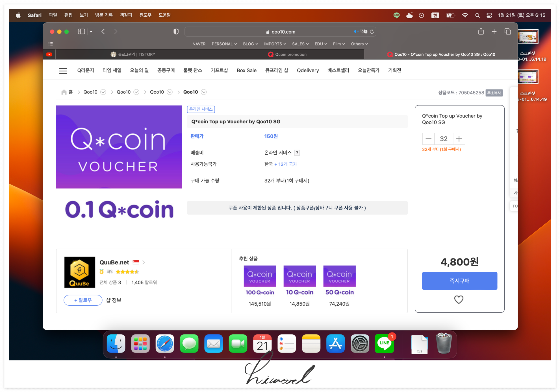Go back to the previous page

(x=103, y=32)
